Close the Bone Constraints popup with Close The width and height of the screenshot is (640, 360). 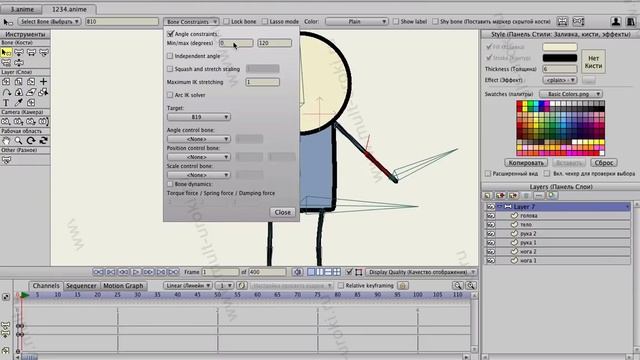point(282,212)
